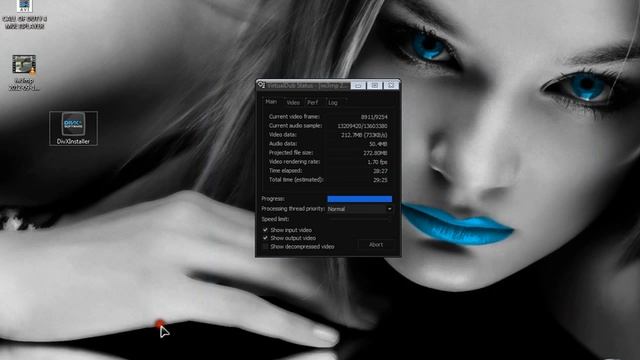This screenshot has width=640, height=360.
Task: Switch to the Video tab
Action: click(293, 102)
